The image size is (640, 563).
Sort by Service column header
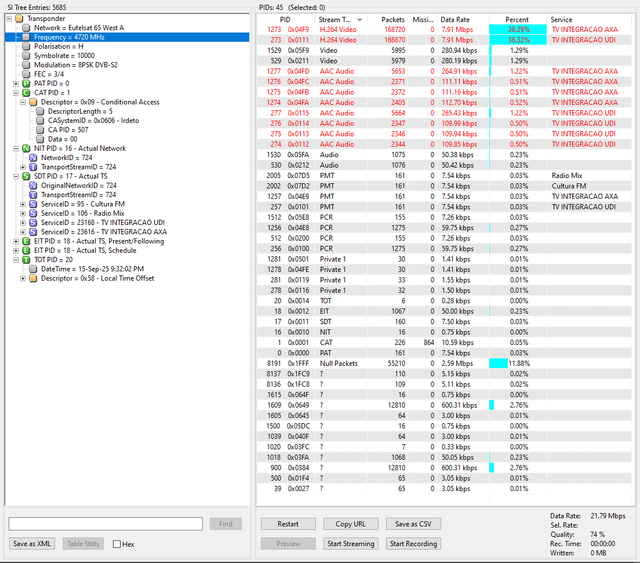click(589, 20)
